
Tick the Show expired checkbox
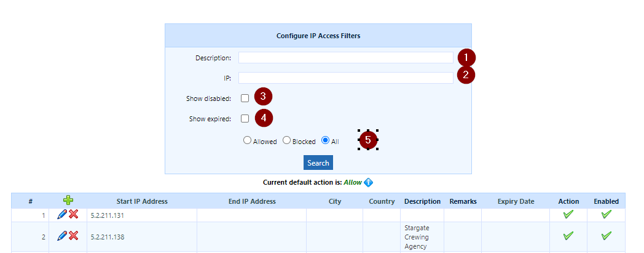coord(245,119)
